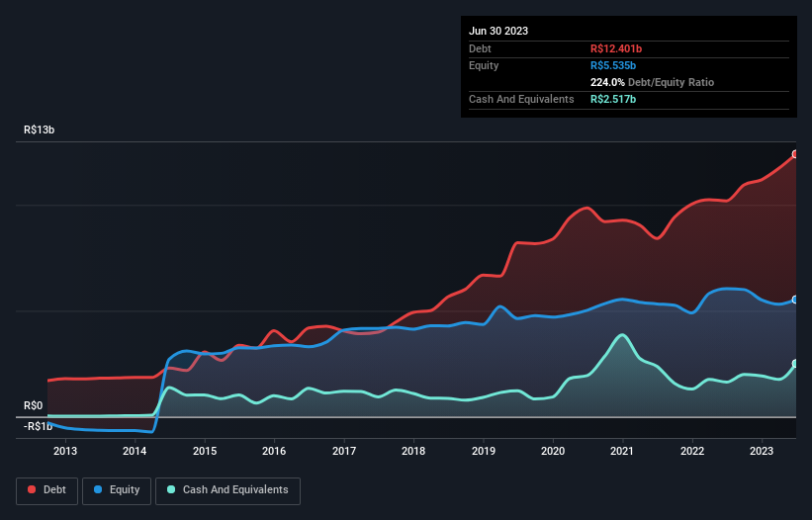Click the 2017 x-axis label
The image size is (812, 520).
344,452
